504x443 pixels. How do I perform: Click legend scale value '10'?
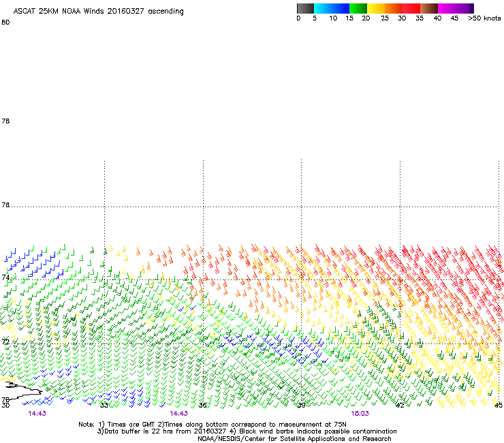(x=333, y=18)
